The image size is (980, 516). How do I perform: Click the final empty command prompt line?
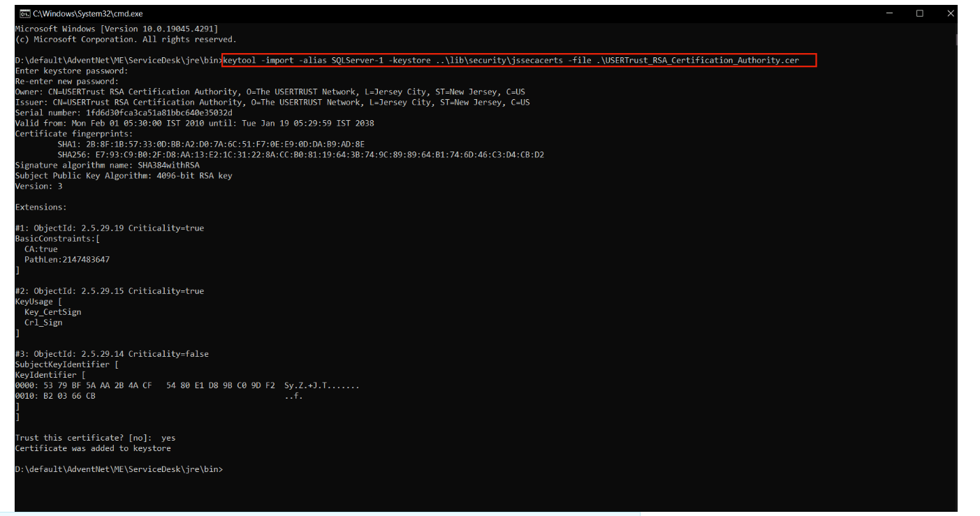[x=119, y=469]
